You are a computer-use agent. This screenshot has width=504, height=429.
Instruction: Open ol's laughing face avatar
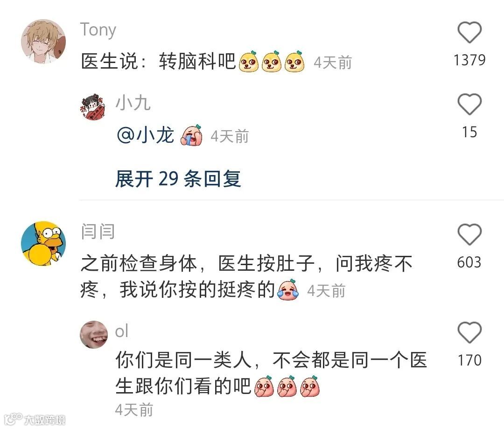93,334
